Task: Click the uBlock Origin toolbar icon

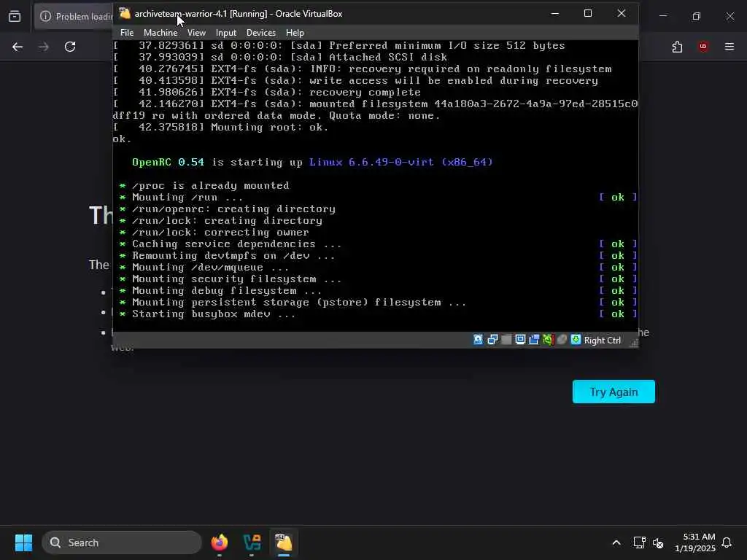Action: point(703,47)
